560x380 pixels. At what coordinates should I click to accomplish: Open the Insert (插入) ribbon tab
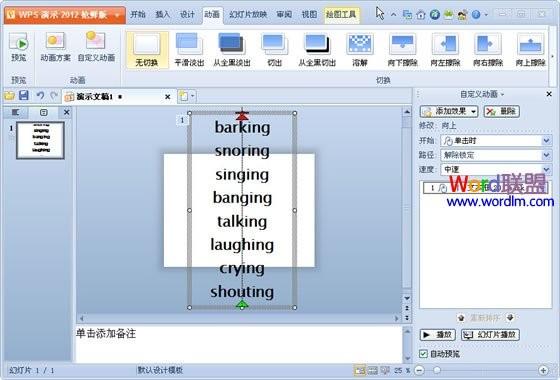pyautogui.click(x=162, y=15)
